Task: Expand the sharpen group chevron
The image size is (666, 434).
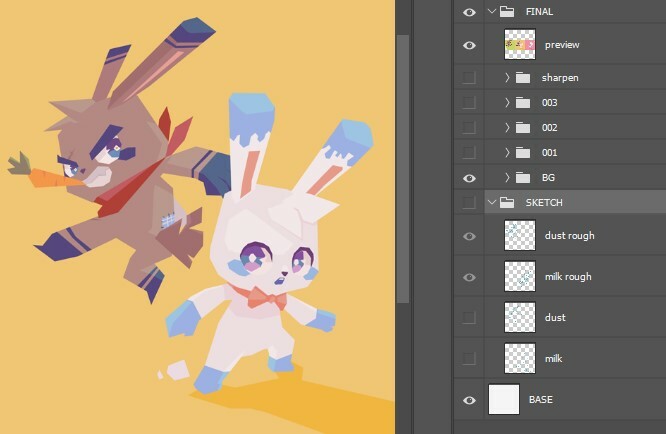Action: (x=507, y=77)
